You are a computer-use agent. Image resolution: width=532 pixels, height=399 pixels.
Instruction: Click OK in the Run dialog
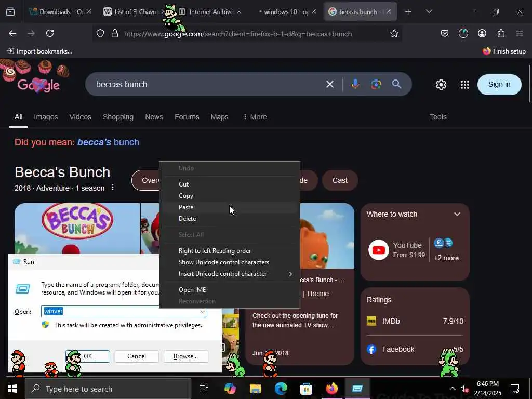pos(88,356)
